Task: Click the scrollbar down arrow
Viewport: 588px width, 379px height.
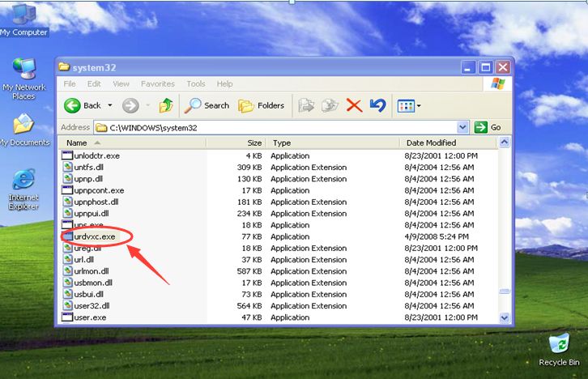Action: click(505, 318)
